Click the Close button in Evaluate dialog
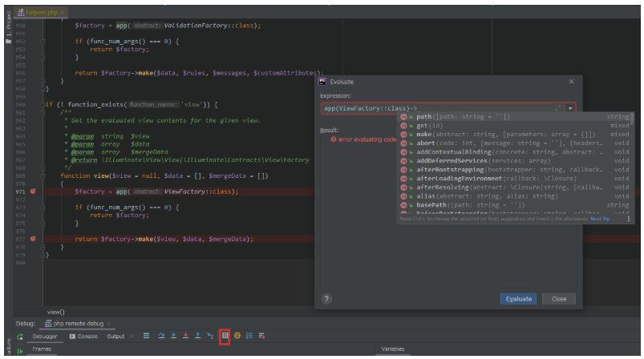The width and height of the screenshot is (644, 359). (x=559, y=299)
